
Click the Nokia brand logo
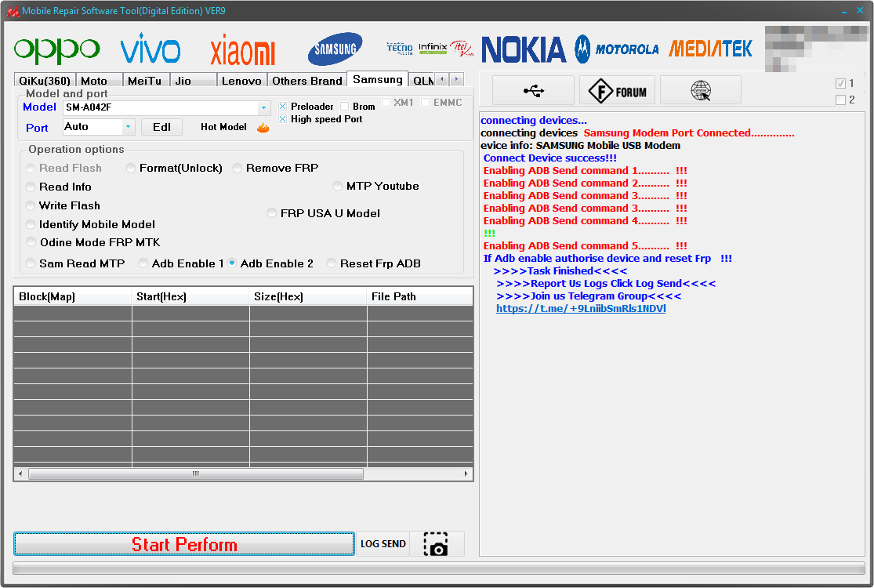click(524, 49)
